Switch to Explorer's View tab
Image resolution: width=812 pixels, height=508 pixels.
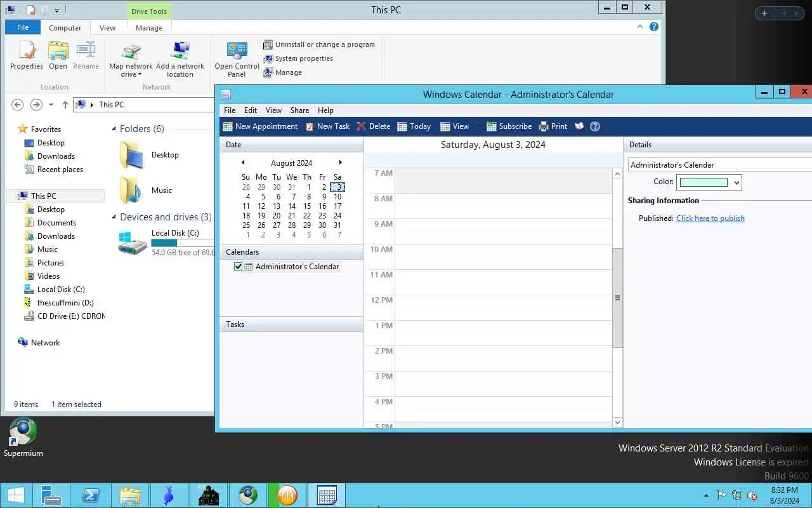pos(107,27)
